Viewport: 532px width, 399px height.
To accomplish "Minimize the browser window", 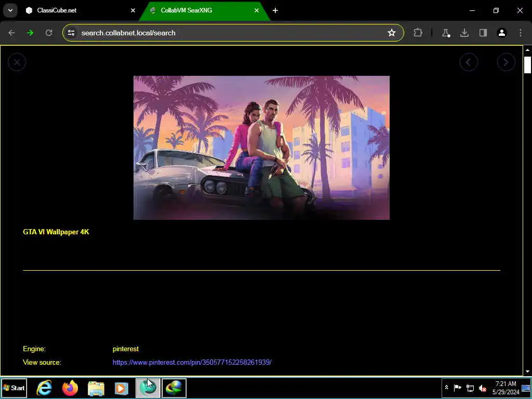I will [472, 10].
